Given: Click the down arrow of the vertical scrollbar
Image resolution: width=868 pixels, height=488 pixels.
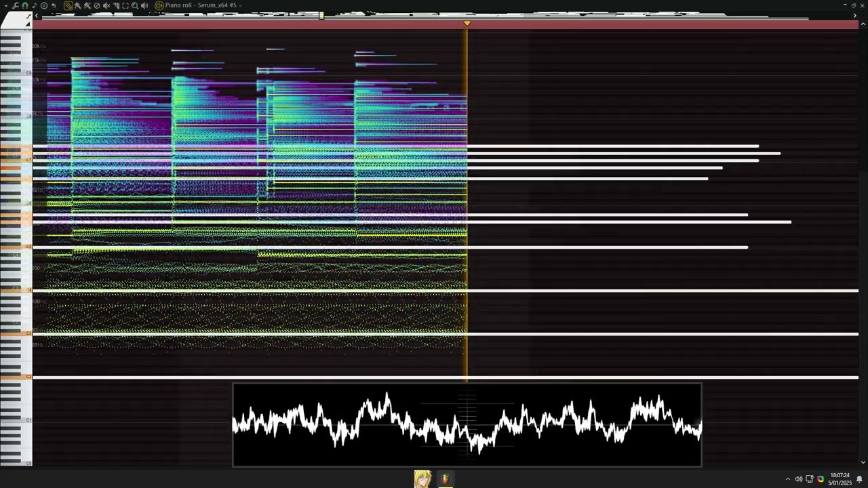Looking at the screenshot, I should (863, 462).
